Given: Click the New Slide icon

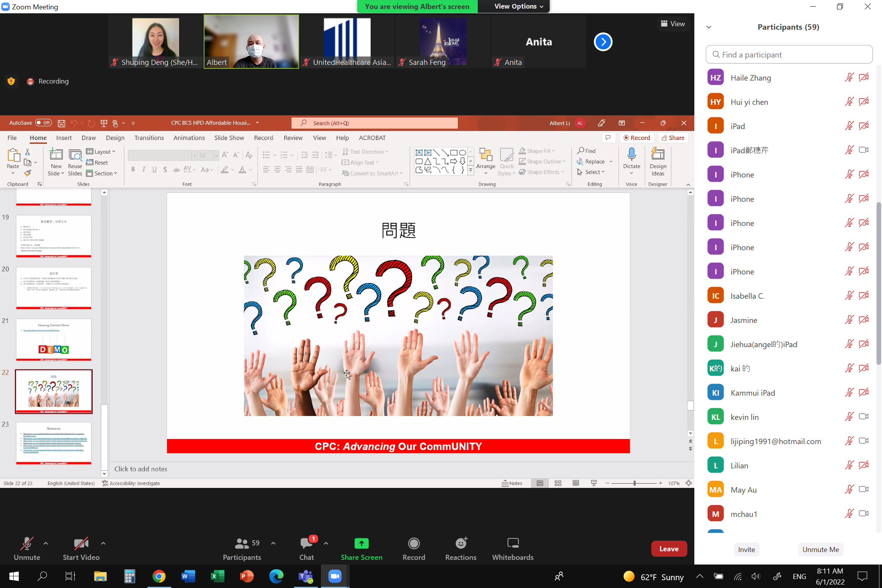Looking at the screenshot, I should [x=56, y=154].
